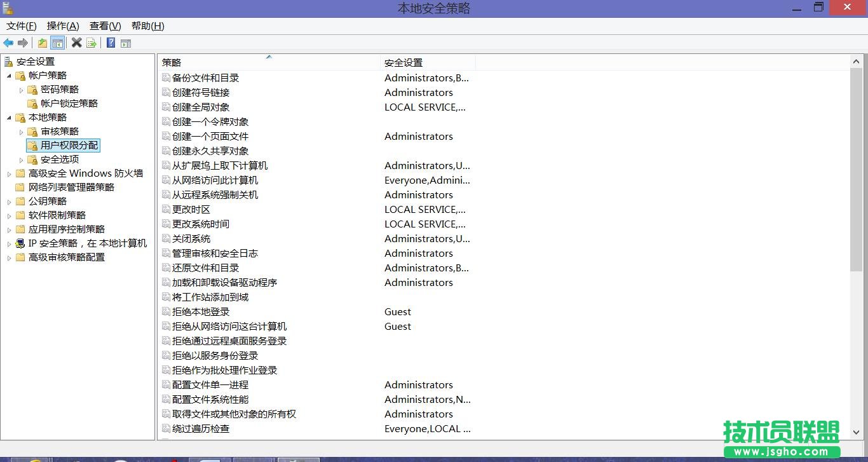Collapse the 帐户策略 tree node
Image resolution: width=868 pixels, height=462 pixels.
pyautogui.click(x=9, y=76)
